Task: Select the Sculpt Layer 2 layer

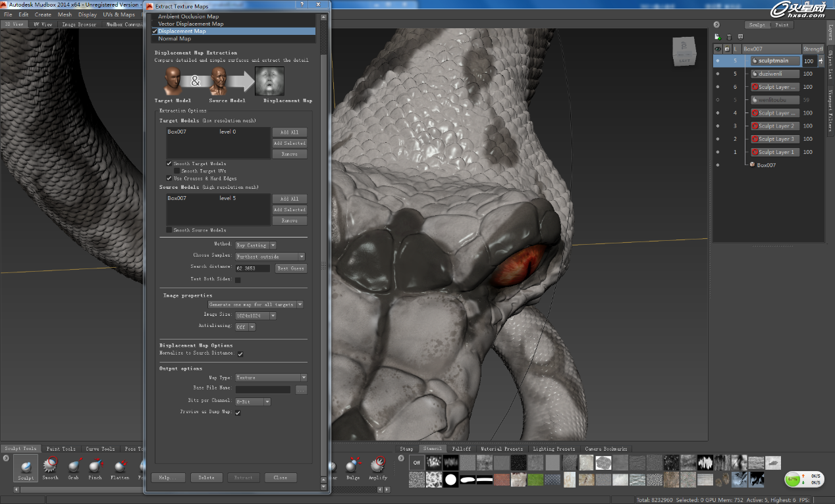Action: click(x=775, y=126)
